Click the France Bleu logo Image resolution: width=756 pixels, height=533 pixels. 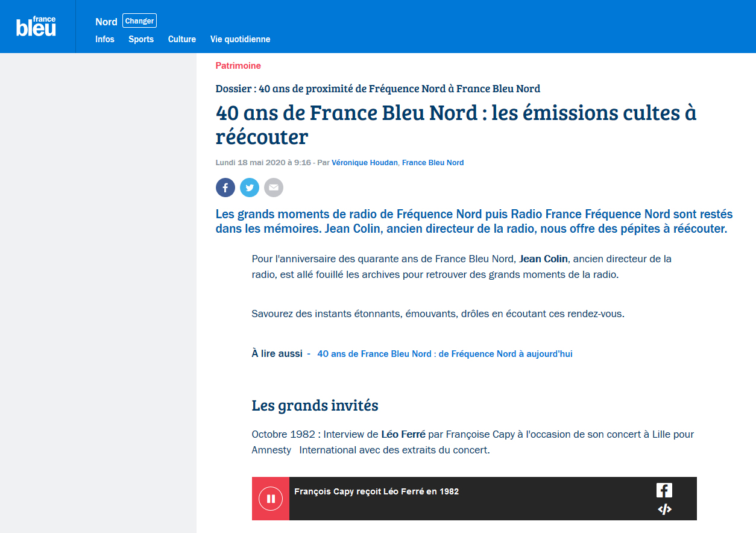[x=36, y=27]
